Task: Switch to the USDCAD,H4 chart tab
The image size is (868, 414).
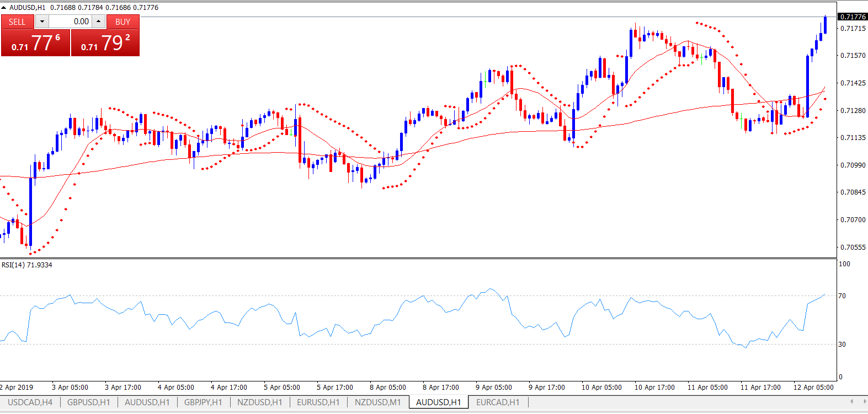Action: click(30, 402)
